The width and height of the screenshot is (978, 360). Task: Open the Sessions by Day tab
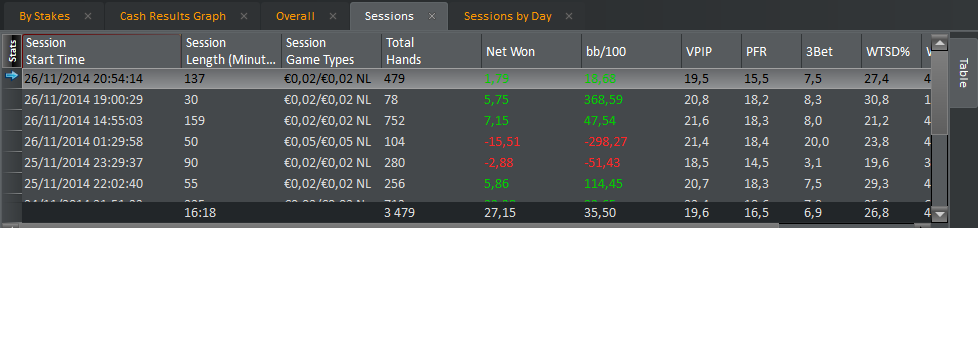(x=508, y=16)
